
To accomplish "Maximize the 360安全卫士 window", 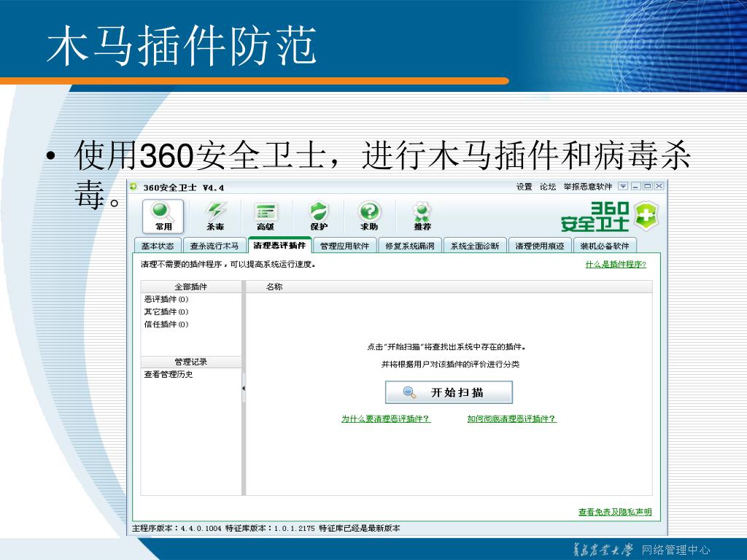I will click(x=647, y=186).
